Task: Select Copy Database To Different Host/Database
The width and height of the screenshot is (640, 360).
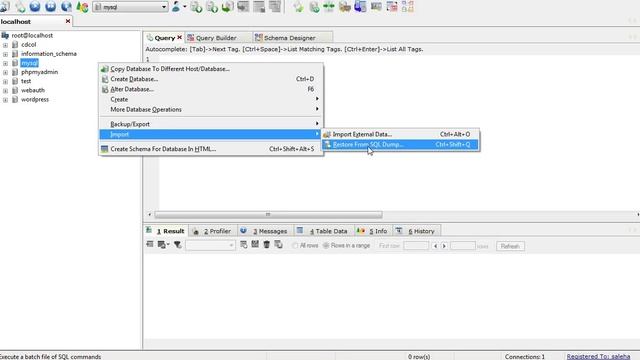Action: pos(211,69)
